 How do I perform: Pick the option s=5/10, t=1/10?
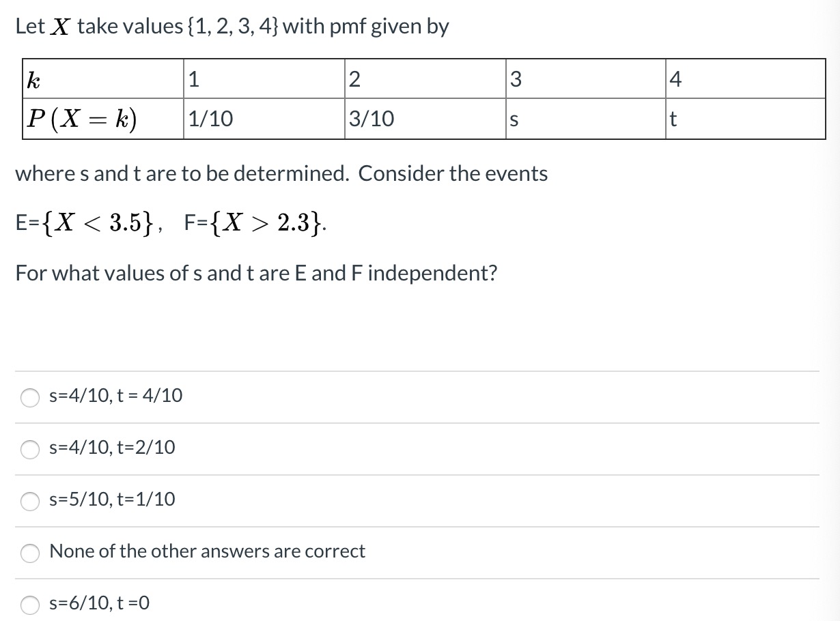31,501
